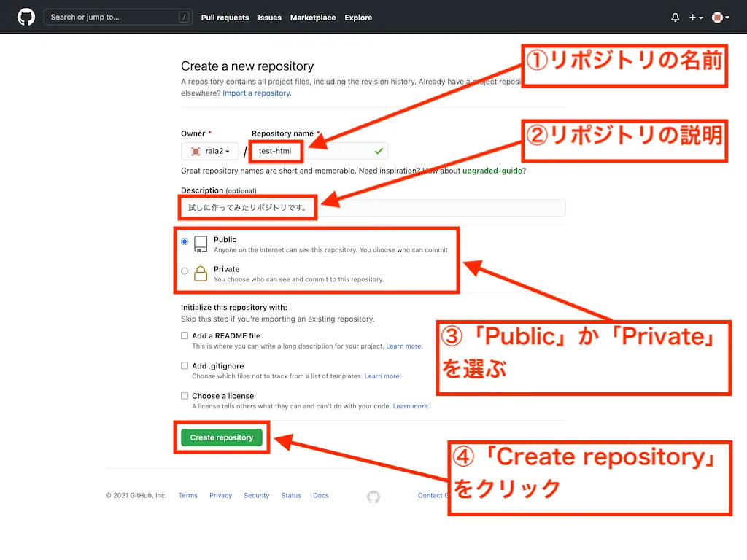Open the plus create-new dropdown in header

(692, 17)
